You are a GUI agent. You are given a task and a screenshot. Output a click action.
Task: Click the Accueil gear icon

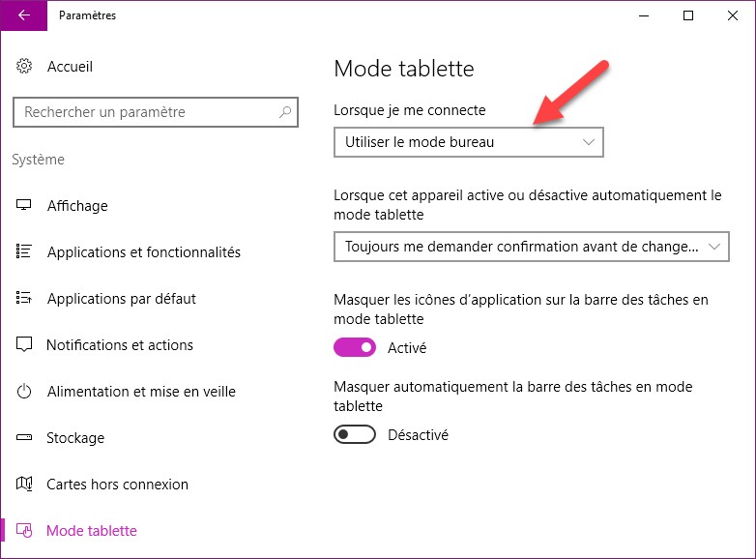click(x=25, y=67)
